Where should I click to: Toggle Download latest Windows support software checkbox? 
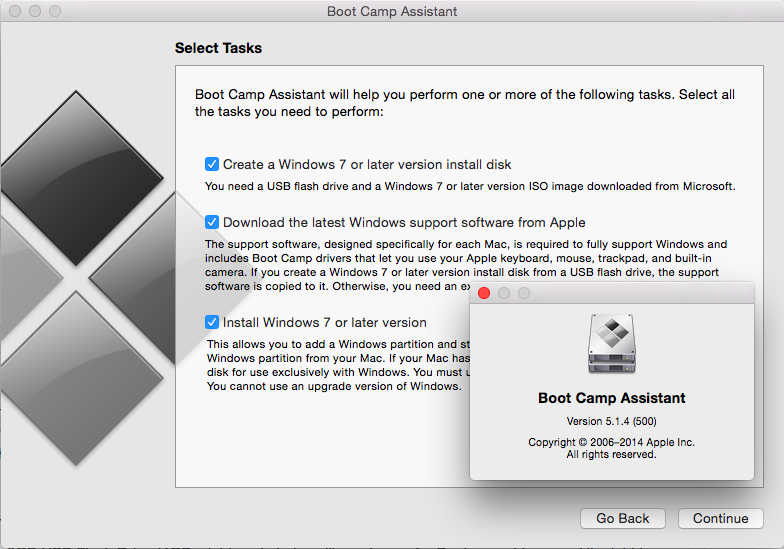click(212, 222)
